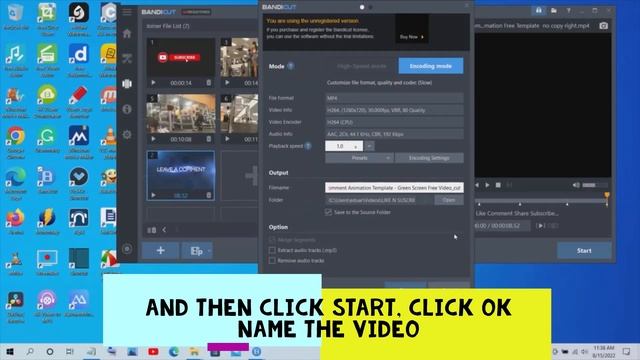Click the big plus placeholder in joiner list
This screenshot has height=360, width=640.
click(x=251, y=176)
